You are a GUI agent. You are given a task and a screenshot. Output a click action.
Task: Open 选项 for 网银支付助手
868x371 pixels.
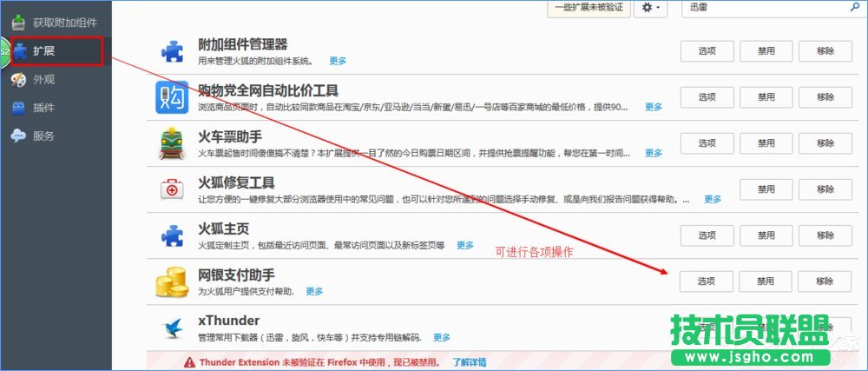[x=707, y=282]
